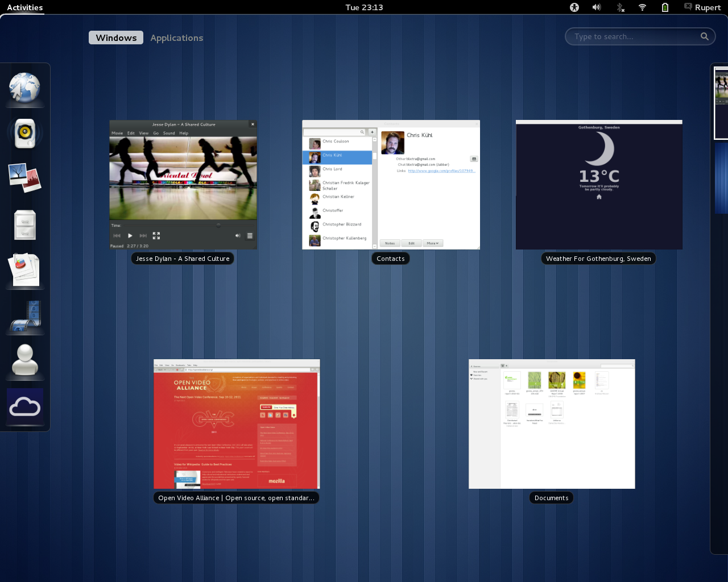Screen dimensions: 728x582
Task: Launch Rhythmbox music player from the dock
Action: pos(24,132)
